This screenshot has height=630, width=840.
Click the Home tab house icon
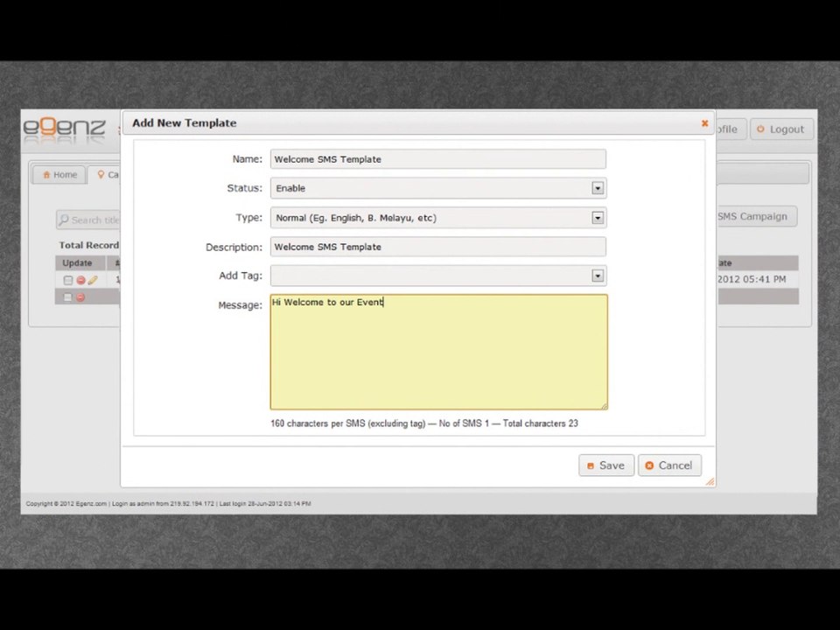[46, 175]
